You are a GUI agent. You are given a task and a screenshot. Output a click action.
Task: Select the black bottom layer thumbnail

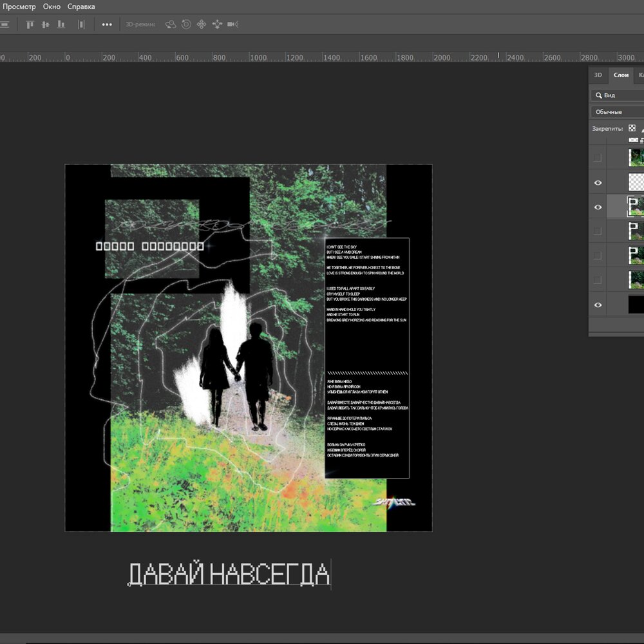[x=636, y=305]
